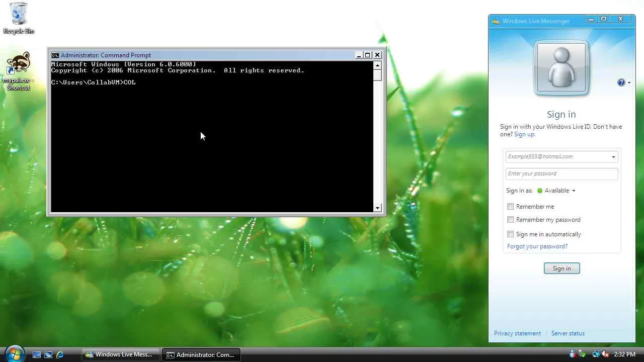
Task: Click the Command Prompt scroll down arrow
Action: click(377, 208)
